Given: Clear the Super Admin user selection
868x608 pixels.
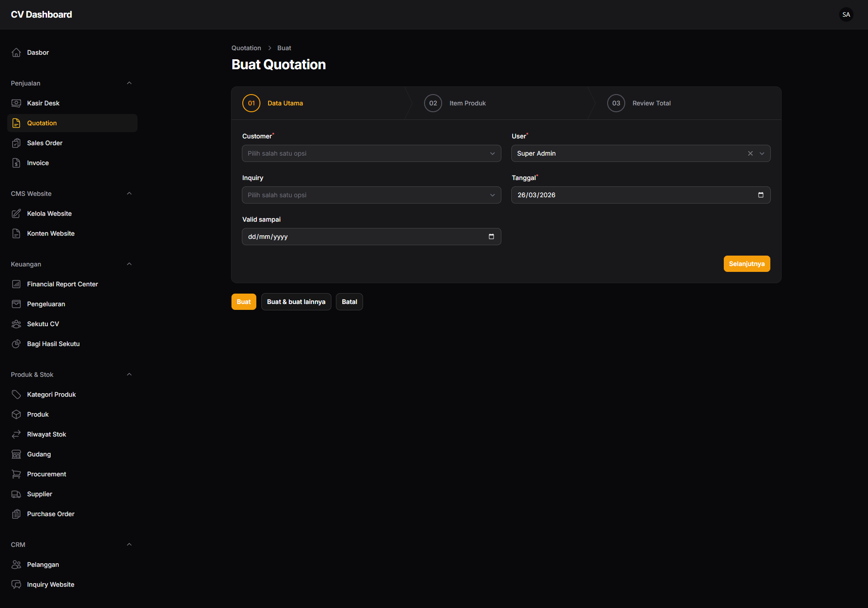Looking at the screenshot, I should tap(750, 153).
